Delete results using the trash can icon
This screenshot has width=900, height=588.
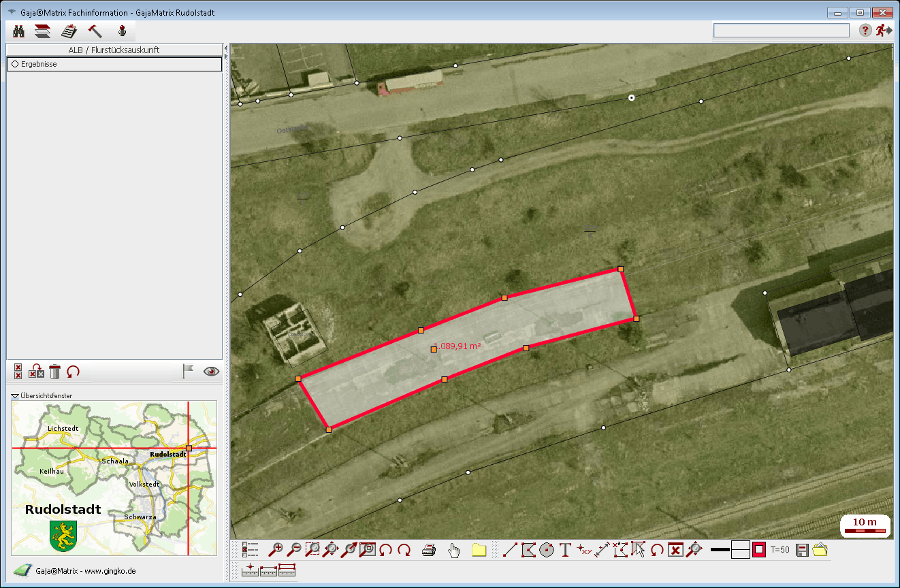pyautogui.click(x=54, y=372)
